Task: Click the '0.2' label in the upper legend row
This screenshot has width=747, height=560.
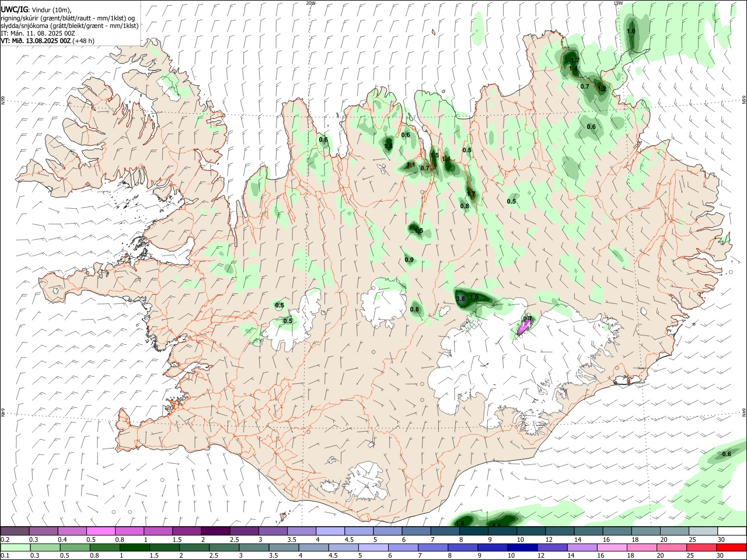Action: coord(5,540)
